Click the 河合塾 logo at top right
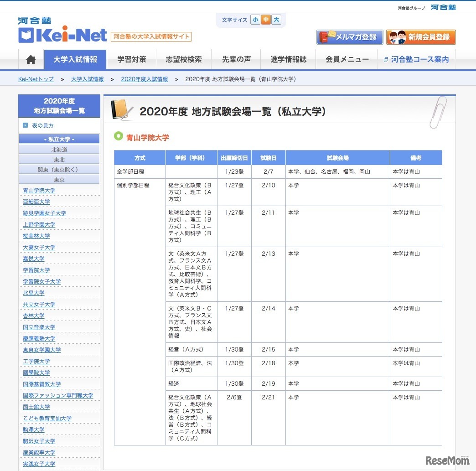The width and height of the screenshot is (476, 471). pyautogui.click(x=442, y=7)
